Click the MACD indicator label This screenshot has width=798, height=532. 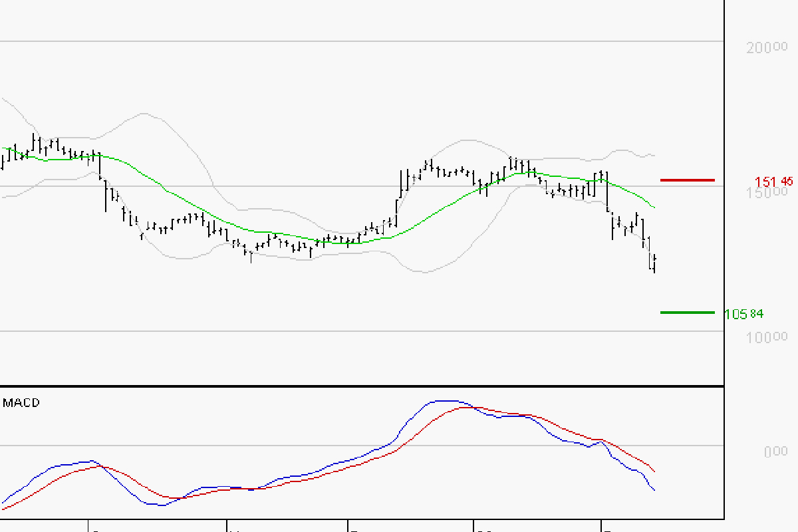[x=21, y=402]
